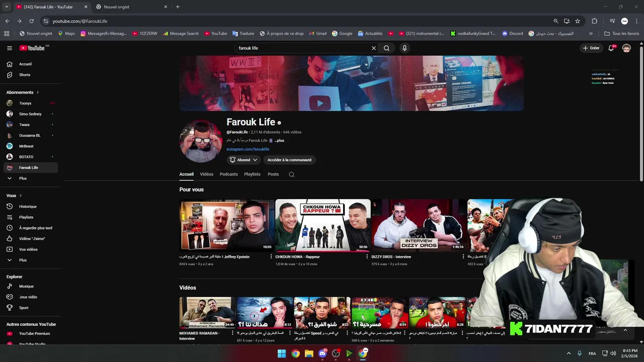This screenshot has width=644, height=362.
Task: Open the YouTube hamburger guide menu
Action: click(9, 48)
